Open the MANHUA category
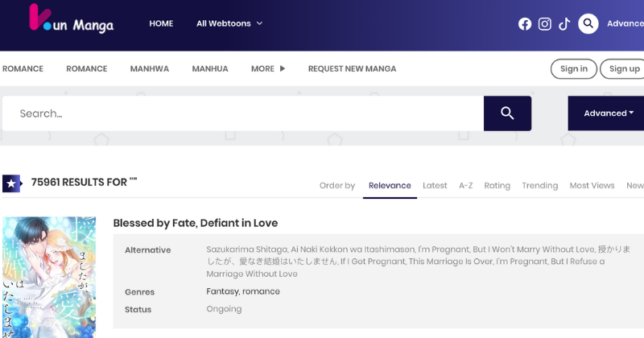This screenshot has width=644, height=338. pos(210,69)
